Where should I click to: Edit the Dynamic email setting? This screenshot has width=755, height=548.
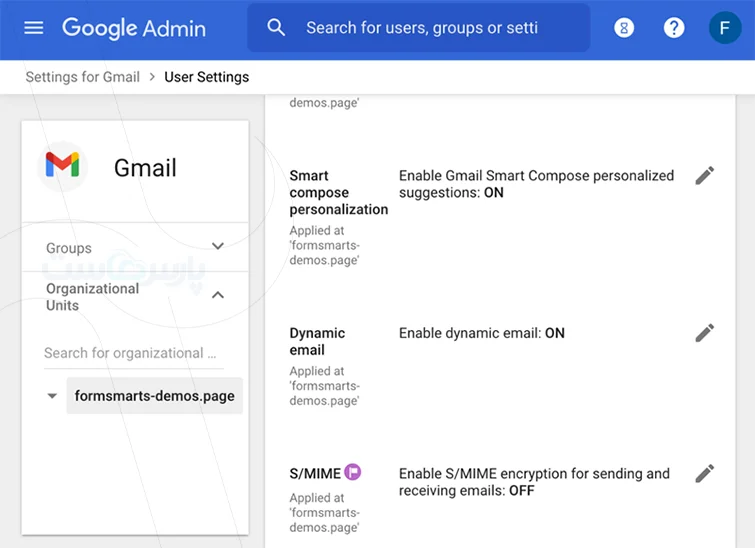tap(704, 333)
